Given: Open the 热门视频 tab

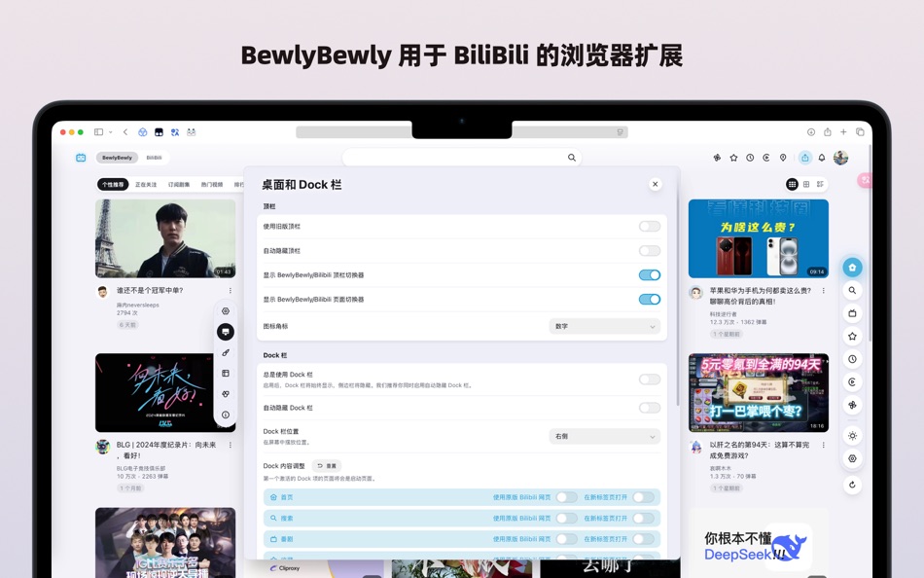Looking at the screenshot, I should (x=212, y=185).
